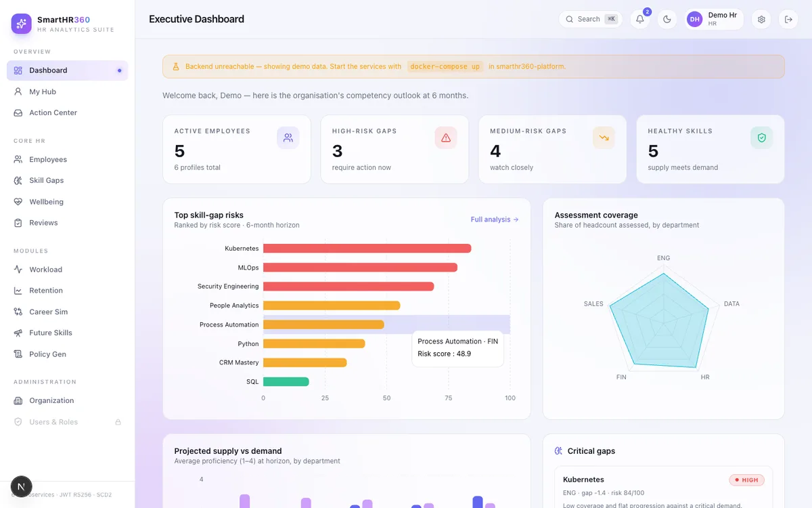Click the Users & Roles lock icon
The width and height of the screenshot is (812, 508).
pyautogui.click(x=118, y=422)
